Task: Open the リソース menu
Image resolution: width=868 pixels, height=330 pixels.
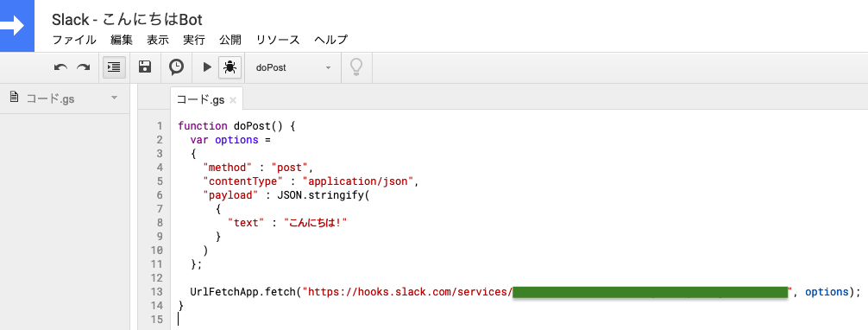Action: 278,40
